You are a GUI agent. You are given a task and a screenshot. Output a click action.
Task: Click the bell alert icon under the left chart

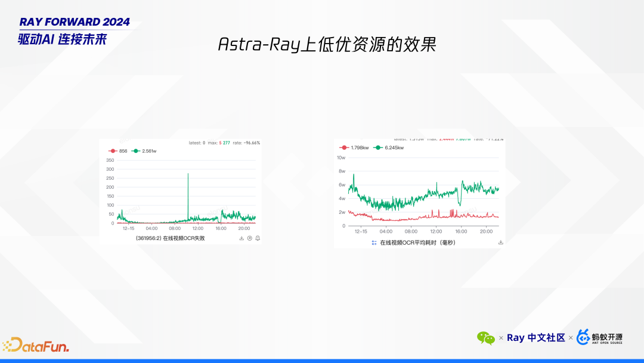(x=258, y=238)
